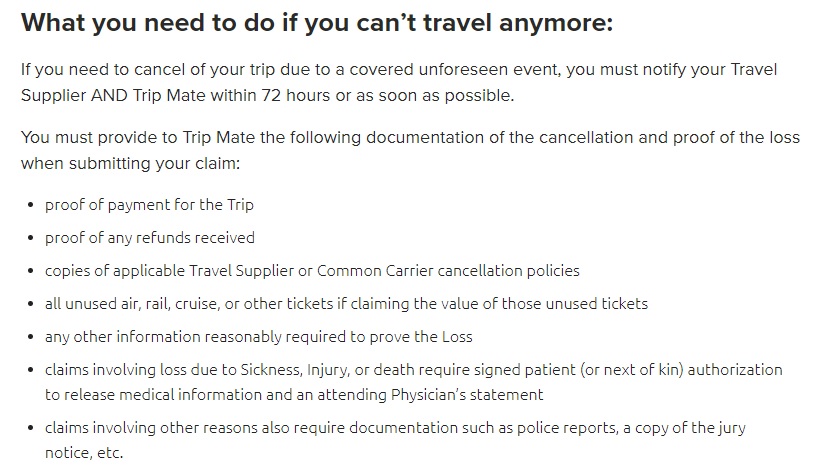Click the paragraph beginning "You must provide"

(x=410, y=149)
